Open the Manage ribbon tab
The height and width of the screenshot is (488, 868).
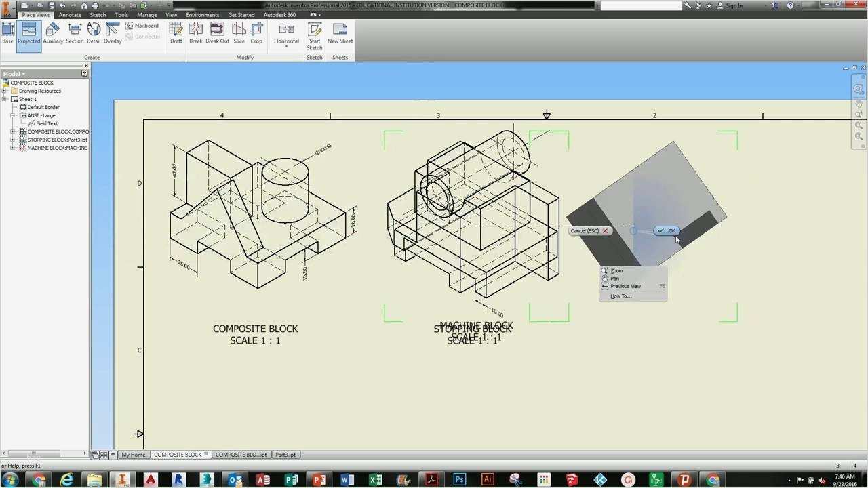(147, 14)
